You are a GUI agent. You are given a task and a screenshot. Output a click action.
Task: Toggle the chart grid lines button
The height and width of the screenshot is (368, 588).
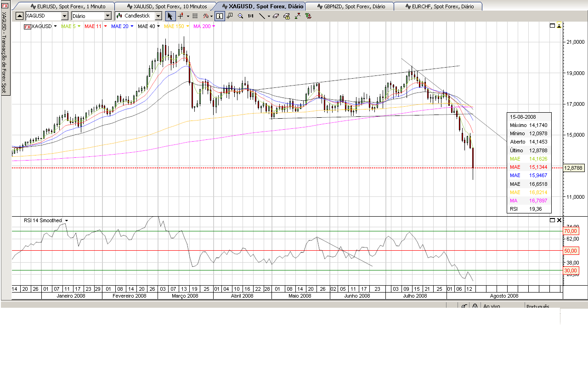click(195, 16)
